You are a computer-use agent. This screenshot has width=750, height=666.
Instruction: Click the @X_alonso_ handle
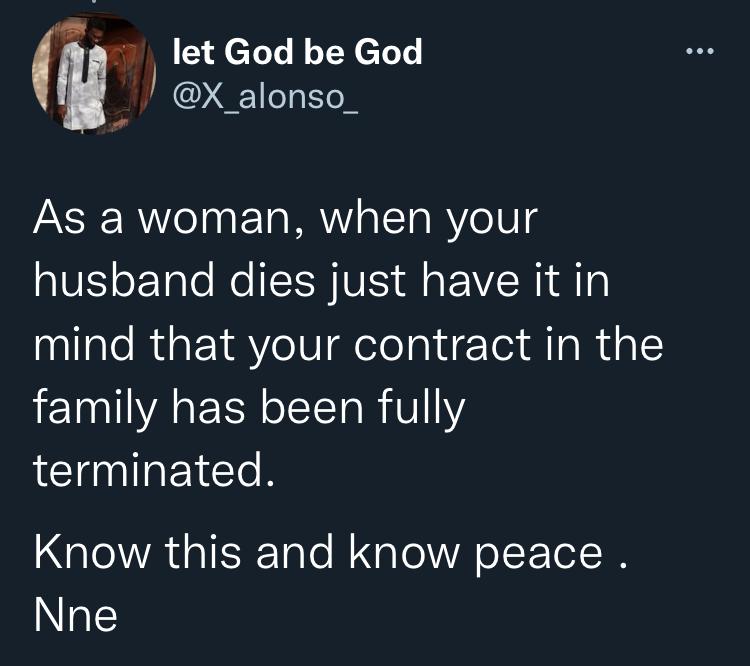click(x=266, y=99)
